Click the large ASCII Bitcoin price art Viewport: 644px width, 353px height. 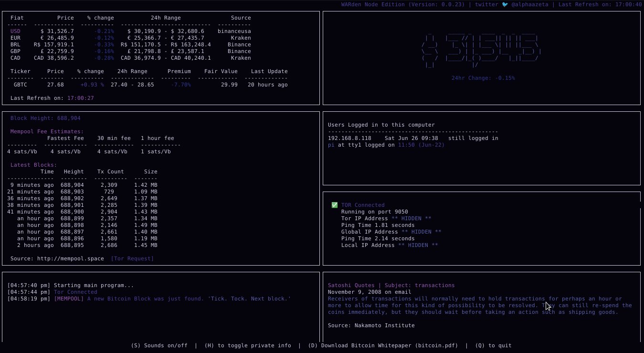click(482, 48)
